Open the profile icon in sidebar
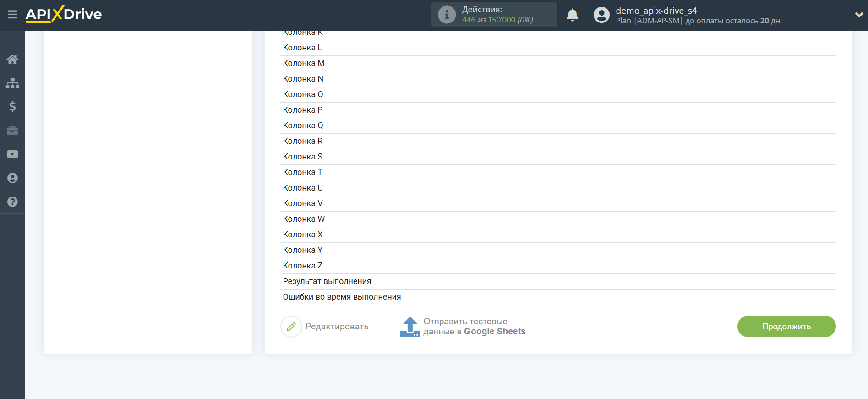 click(x=12, y=178)
